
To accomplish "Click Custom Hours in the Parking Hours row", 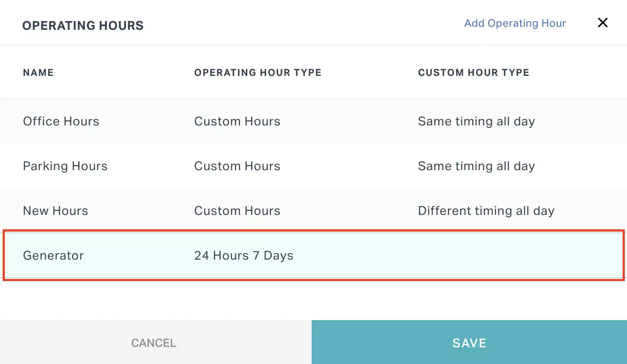I will [x=237, y=166].
